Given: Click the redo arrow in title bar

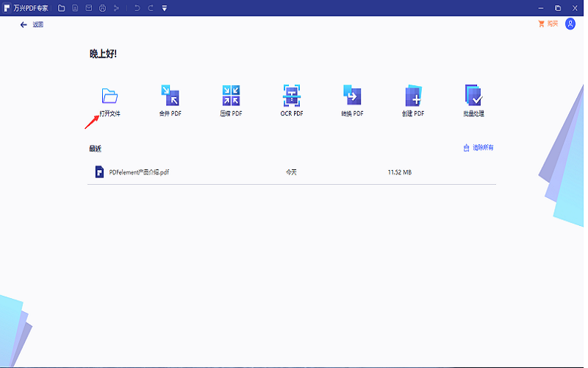Looking at the screenshot, I should [151, 8].
